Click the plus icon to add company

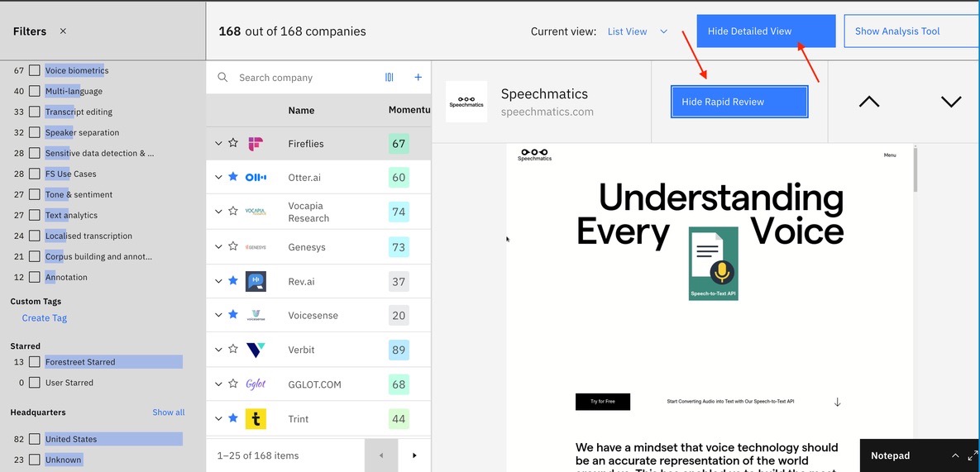(418, 78)
